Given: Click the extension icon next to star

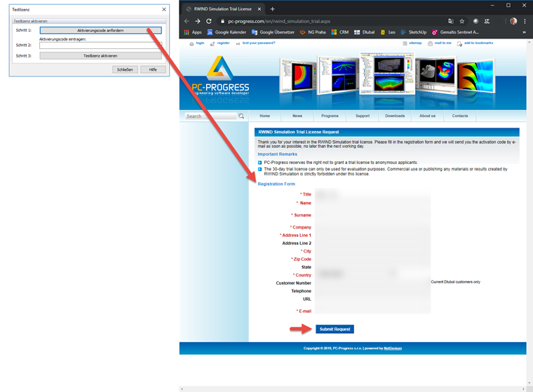Looking at the screenshot, I should [475, 21].
